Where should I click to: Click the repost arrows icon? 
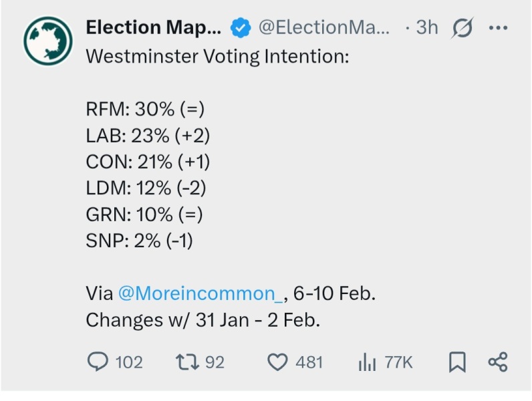[x=186, y=362]
